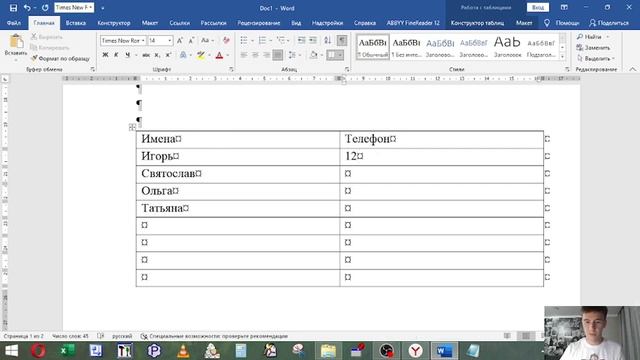Open the borders dropdown
The width and height of the screenshot is (640, 360).
[340, 55]
